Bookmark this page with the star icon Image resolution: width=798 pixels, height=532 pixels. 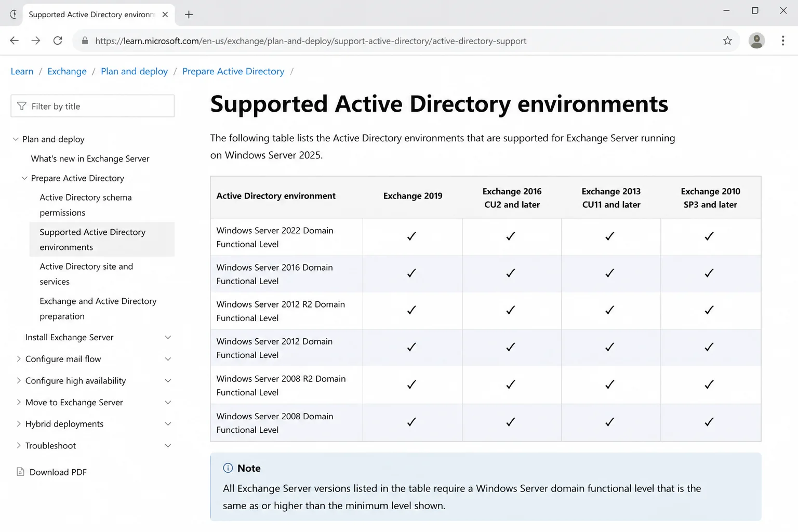coord(727,41)
